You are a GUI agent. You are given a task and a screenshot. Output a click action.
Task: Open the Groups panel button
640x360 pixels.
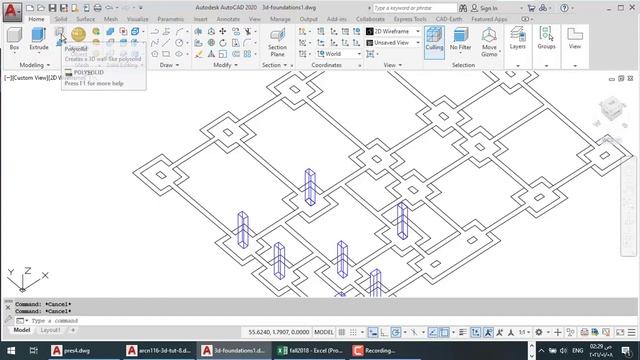tap(547, 38)
